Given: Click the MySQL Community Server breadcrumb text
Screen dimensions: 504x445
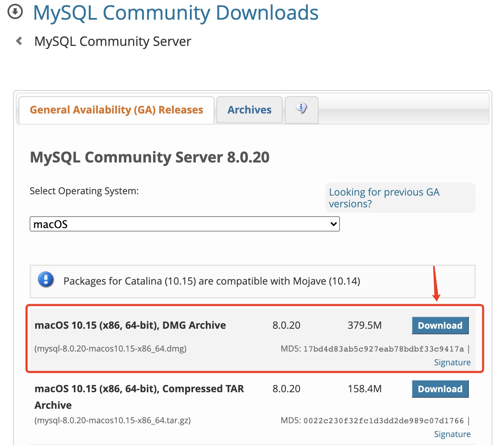Looking at the screenshot, I should [113, 41].
